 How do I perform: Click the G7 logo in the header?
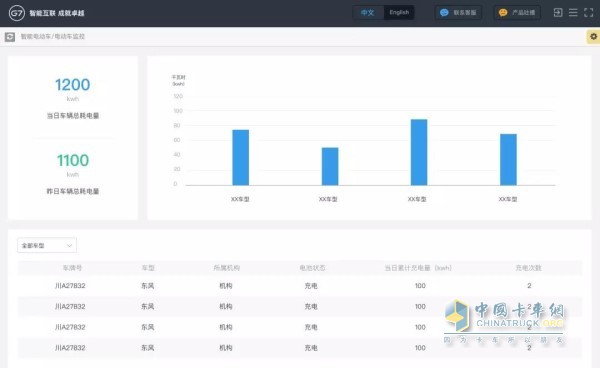pos(17,13)
